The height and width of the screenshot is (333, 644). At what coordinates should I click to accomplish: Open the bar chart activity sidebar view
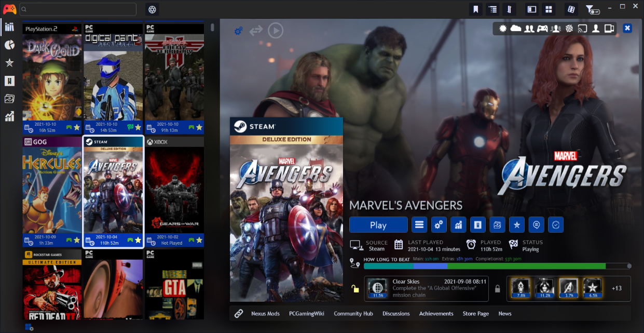(x=9, y=116)
